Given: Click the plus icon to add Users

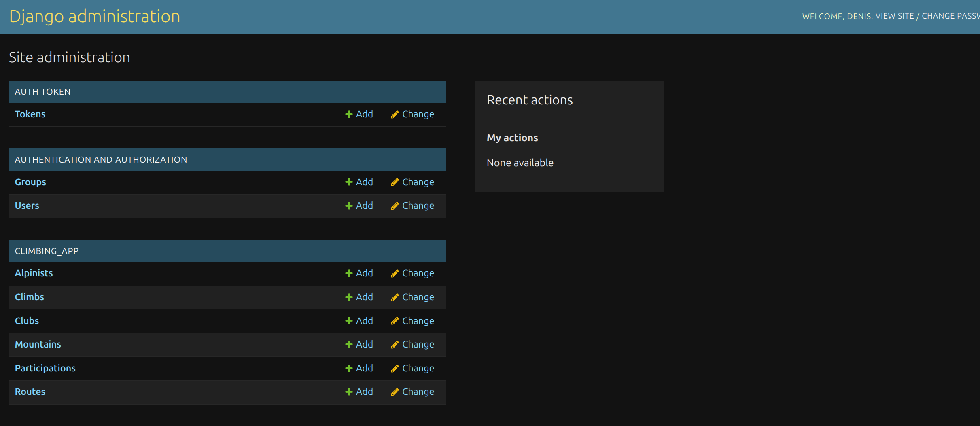Looking at the screenshot, I should [x=348, y=206].
